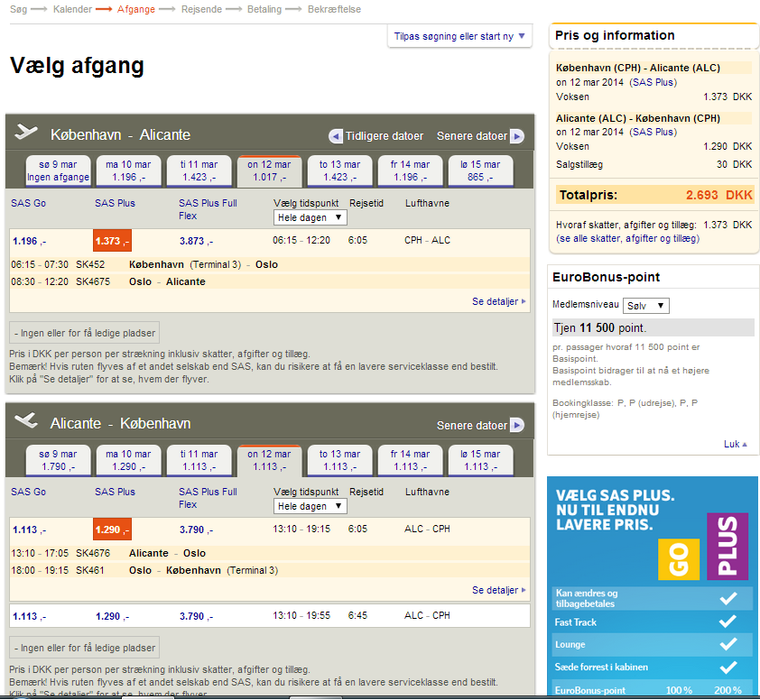
Task: Open Se detaljer for outbound flight
Action: 498,301
